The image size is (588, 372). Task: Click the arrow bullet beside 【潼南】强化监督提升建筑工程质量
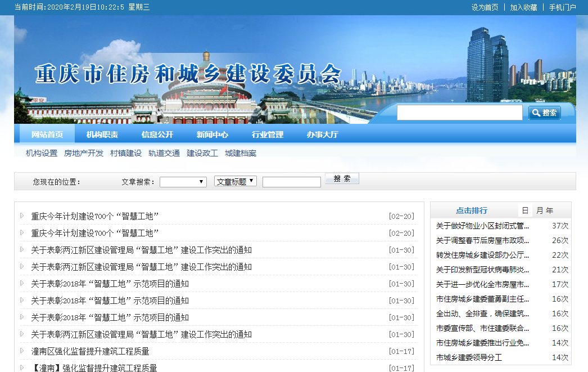click(22, 367)
